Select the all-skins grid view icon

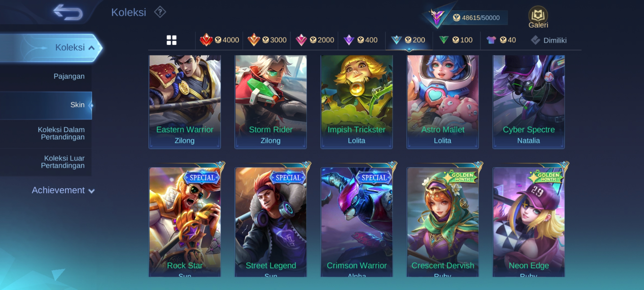pos(171,40)
